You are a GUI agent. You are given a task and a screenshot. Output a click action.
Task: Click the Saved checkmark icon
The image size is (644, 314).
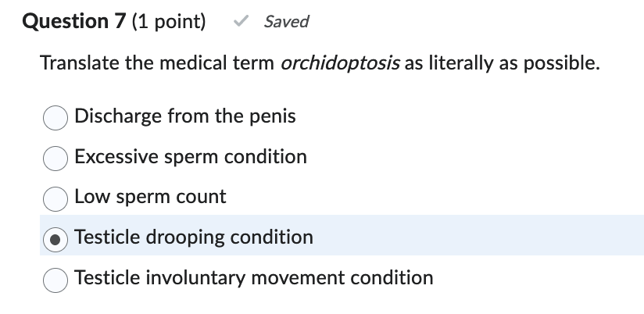(243, 22)
